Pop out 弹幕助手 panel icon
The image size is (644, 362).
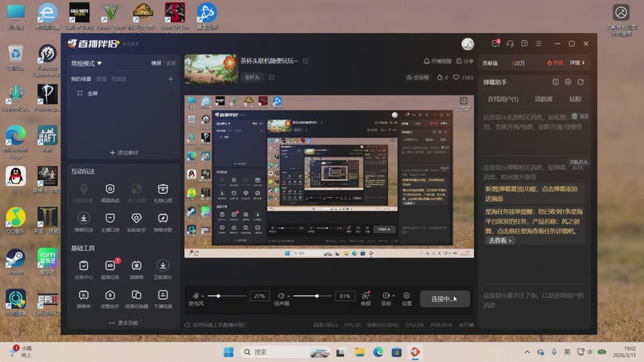[x=580, y=82]
